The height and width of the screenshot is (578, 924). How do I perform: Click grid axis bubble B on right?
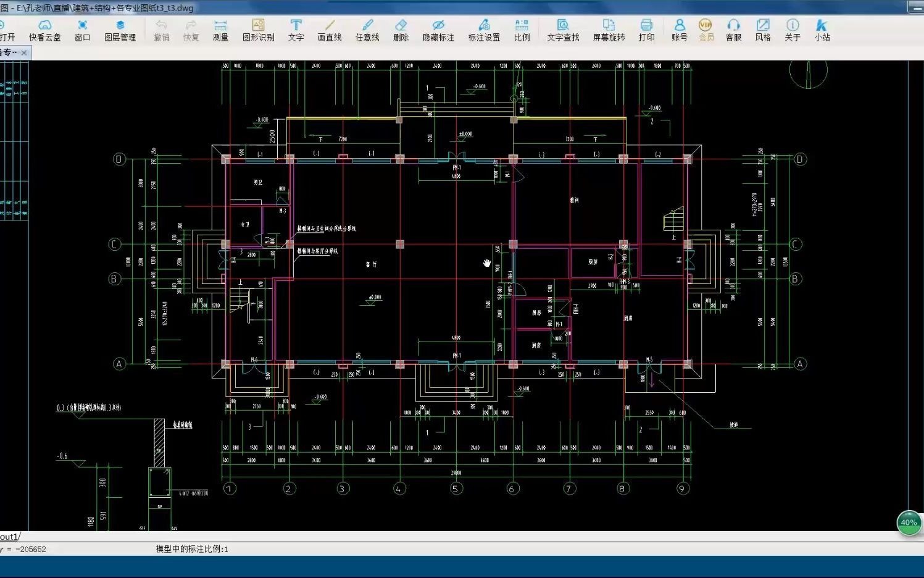point(795,279)
